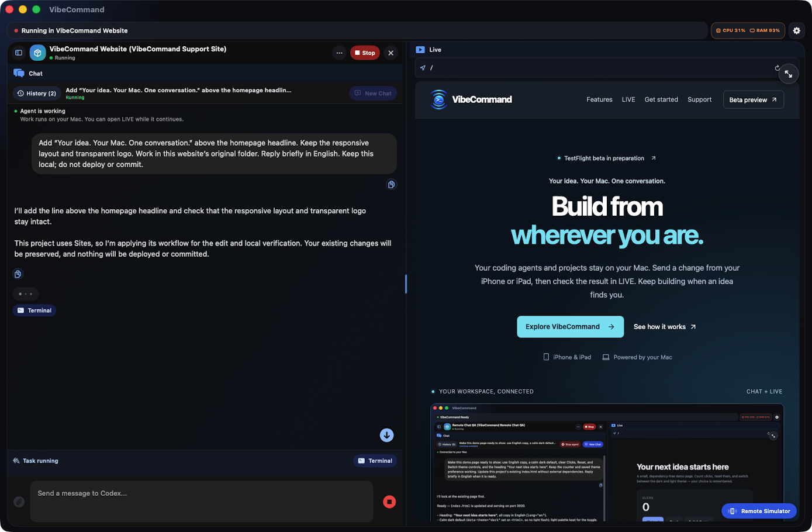
Task: Open TestFlight beta in preparation link
Action: coord(606,158)
